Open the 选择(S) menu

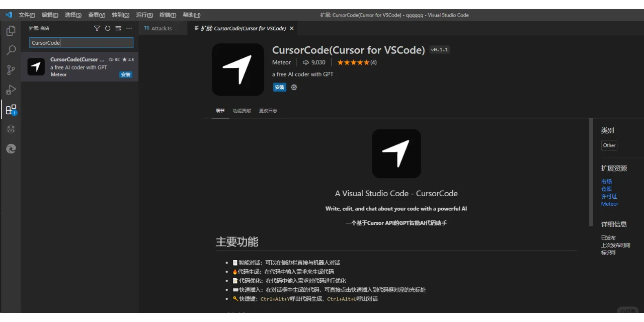click(x=73, y=15)
